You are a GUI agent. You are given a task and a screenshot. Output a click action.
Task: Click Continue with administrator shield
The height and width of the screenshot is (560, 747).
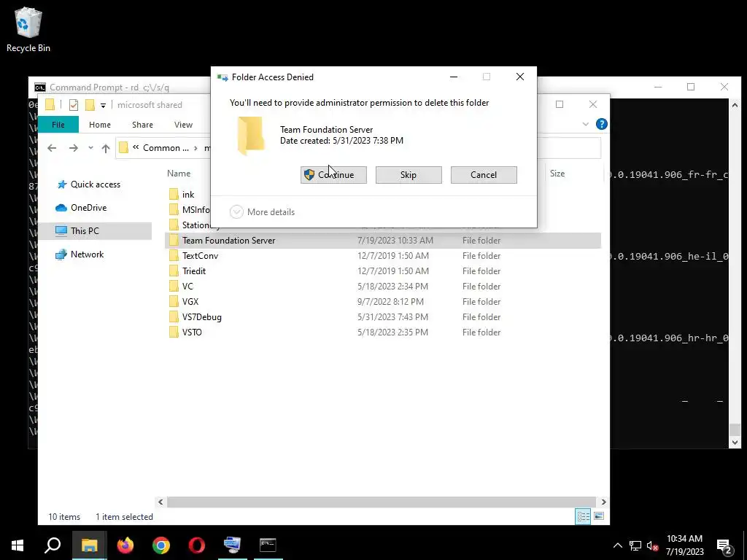point(333,175)
